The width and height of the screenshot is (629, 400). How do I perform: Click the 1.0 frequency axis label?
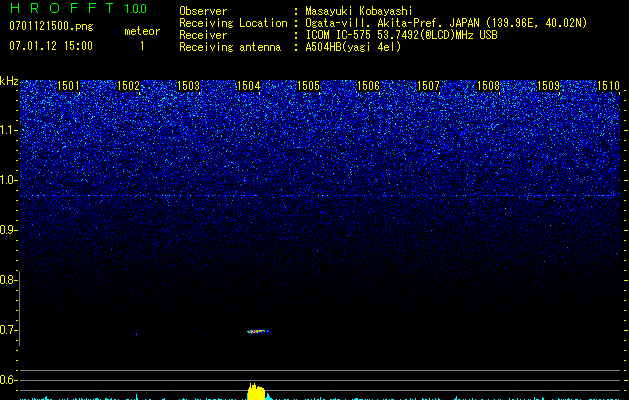pyautogui.click(x=9, y=180)
